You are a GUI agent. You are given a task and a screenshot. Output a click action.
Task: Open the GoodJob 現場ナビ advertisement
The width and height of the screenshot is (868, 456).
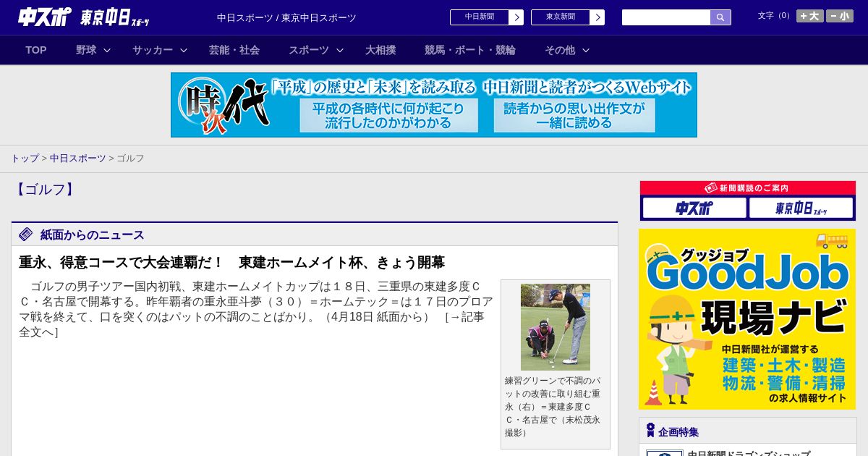point(747,319)
